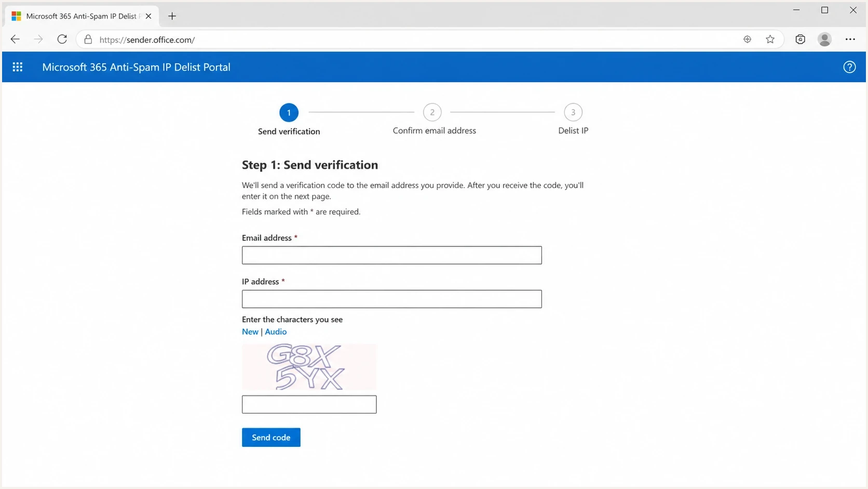Click the Microsoft logo favicon on the tab
The image size is (868, 489).
(16, 16)
